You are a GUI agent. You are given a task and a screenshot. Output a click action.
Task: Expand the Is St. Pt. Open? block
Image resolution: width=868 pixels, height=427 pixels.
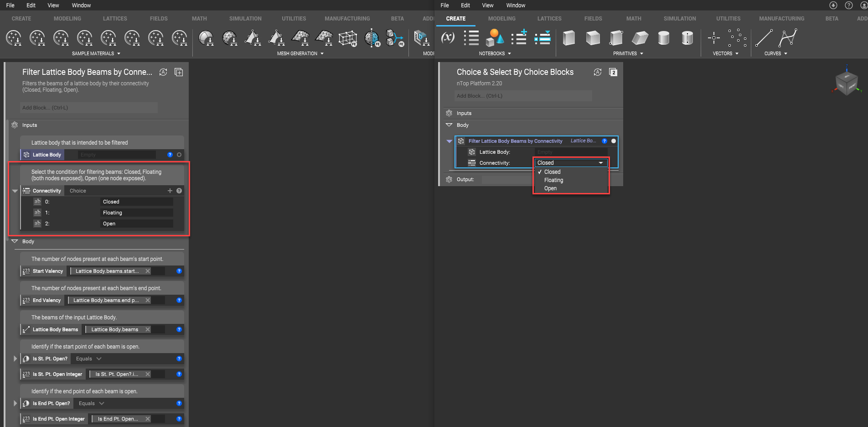pyautogui.click(x=15, y=359)
